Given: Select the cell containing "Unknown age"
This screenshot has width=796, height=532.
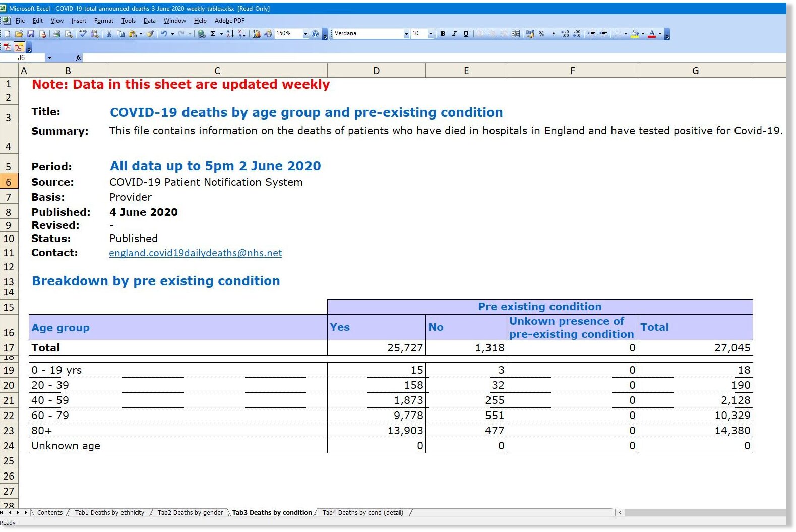Looking at the screenshot, I should (x=178, y=446).
